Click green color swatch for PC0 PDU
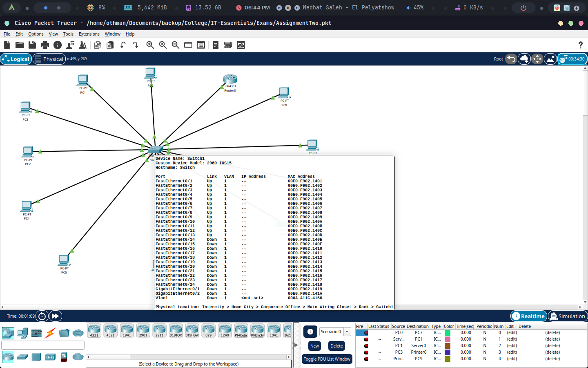The image size is (588, 368). point(448,332)
